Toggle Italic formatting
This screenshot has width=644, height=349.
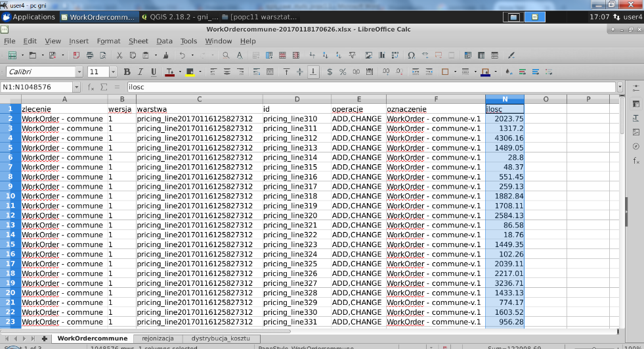[x=140, y=72]
